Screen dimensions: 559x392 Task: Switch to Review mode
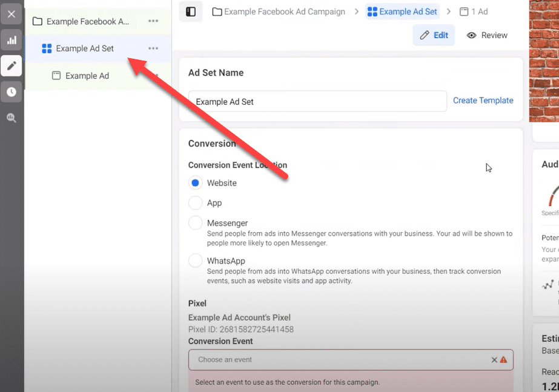point(487,35)
